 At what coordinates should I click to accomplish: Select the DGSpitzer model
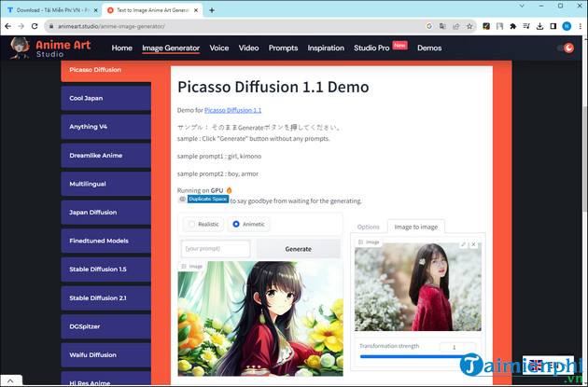[x=106, y=326]
